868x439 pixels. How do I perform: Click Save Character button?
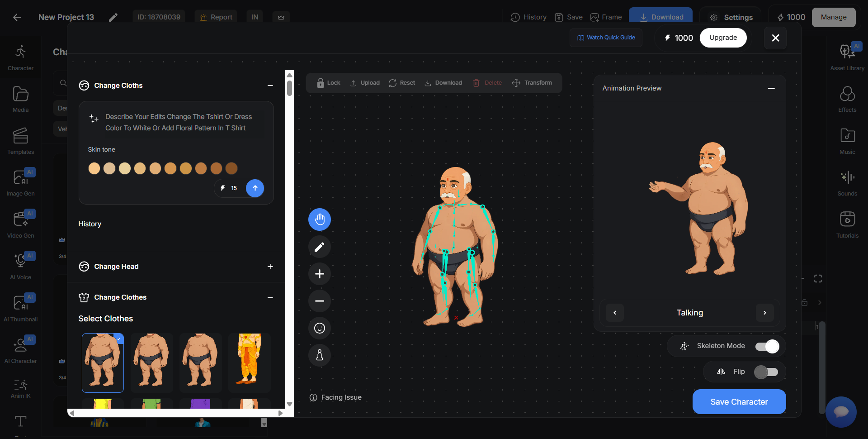click(739, 402)
